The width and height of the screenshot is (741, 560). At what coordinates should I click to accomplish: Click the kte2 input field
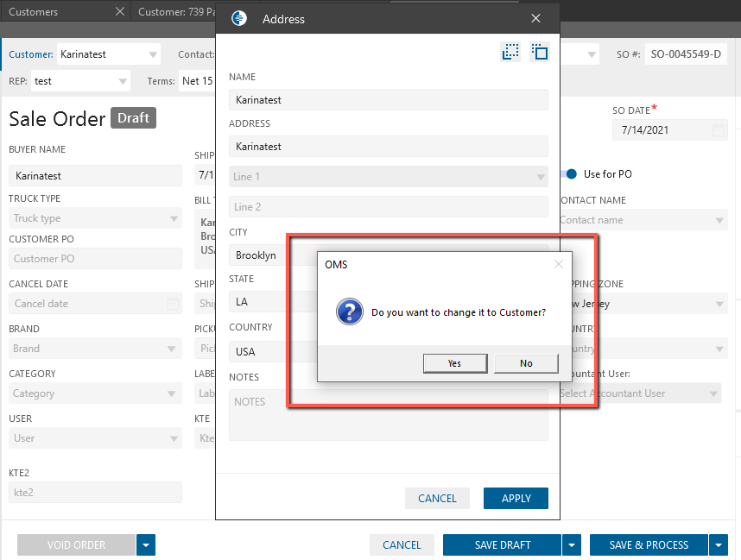[x=95, y=493]
